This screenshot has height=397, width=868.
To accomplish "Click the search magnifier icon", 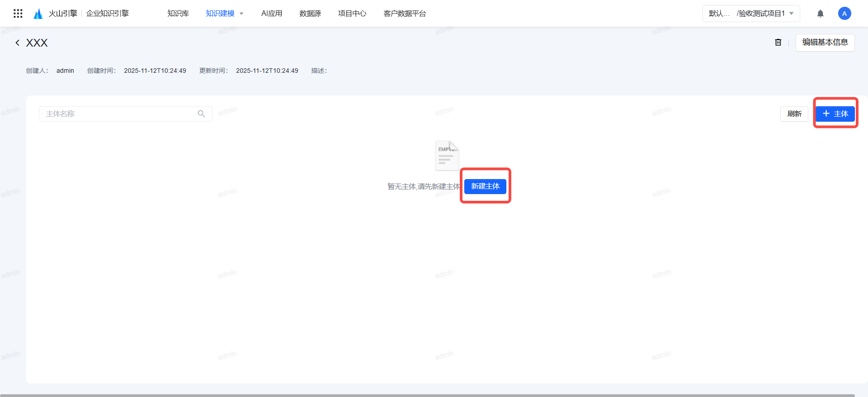I will [201, 114].
